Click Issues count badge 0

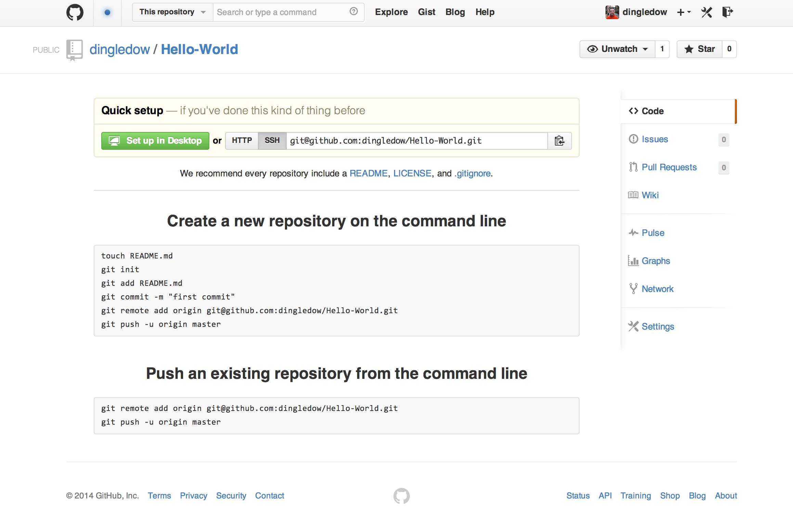724,139
